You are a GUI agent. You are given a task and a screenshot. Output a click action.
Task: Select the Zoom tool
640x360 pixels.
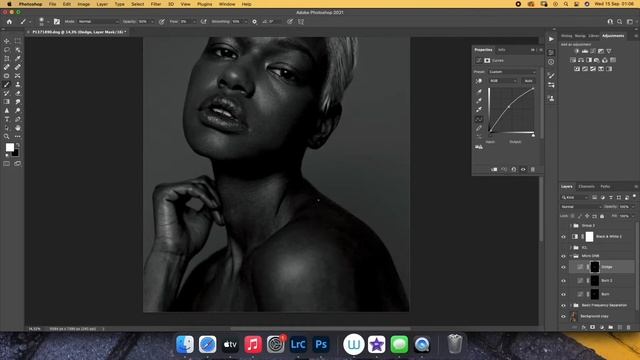[7, 136]
